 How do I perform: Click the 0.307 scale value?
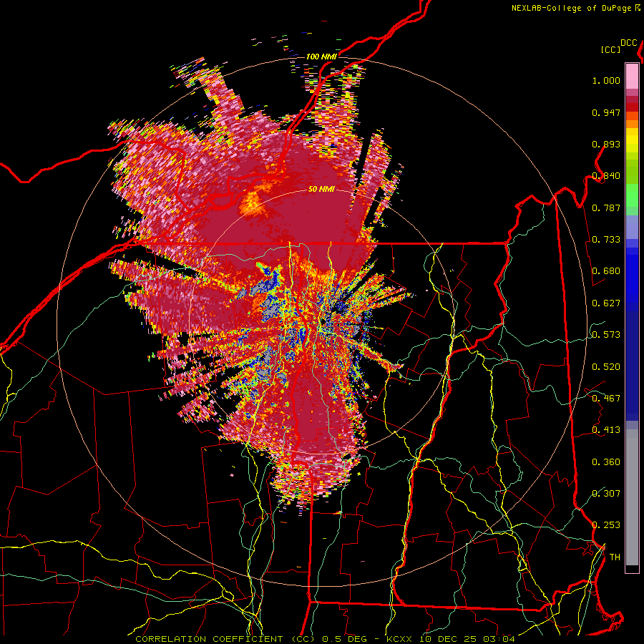tap(606, 493)
